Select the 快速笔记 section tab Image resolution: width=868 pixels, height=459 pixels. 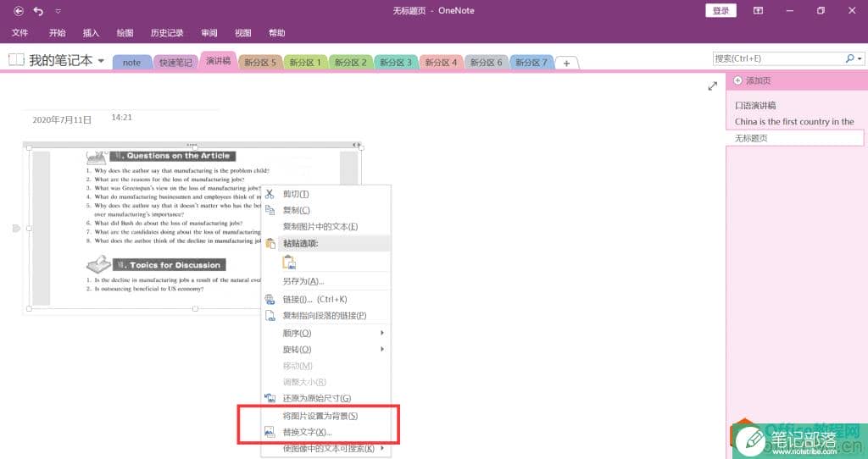point(175,63)
